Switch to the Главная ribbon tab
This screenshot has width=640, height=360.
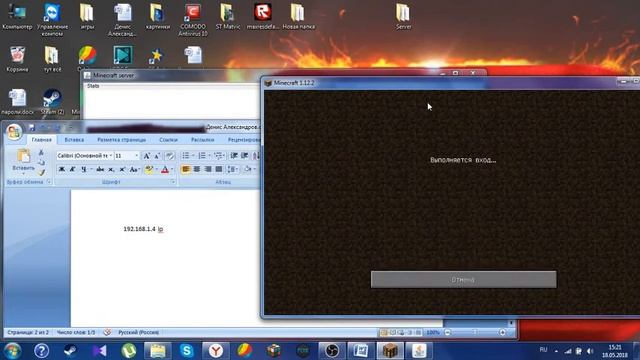42,140
